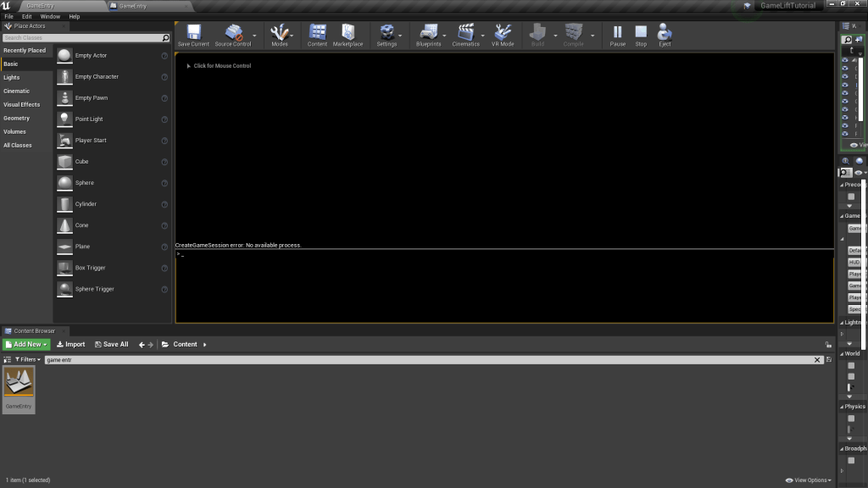Open Source Control from the toolbar

point(232,35)
